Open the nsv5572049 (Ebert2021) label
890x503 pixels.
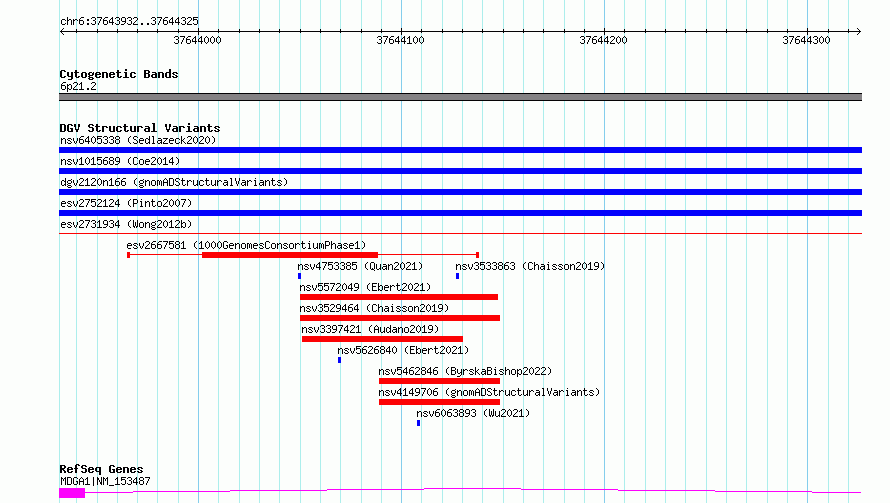[x=365, y=287]
